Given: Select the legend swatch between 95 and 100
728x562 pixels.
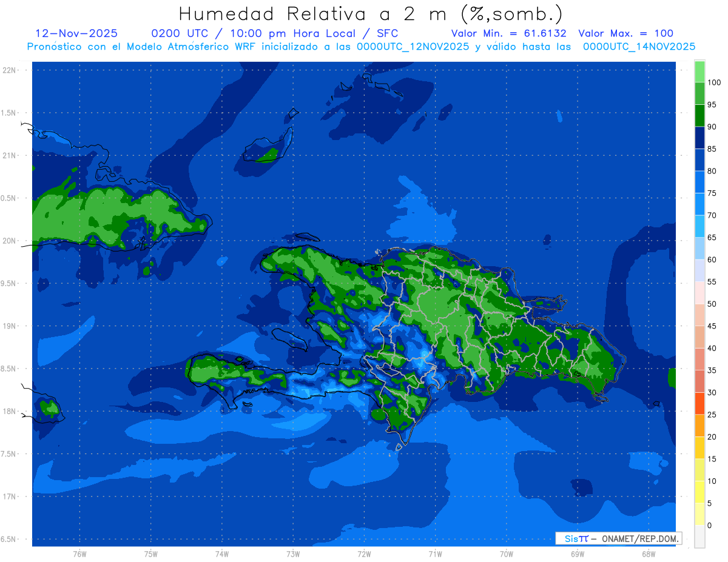Looking at the screenshot, I should (x=699, y=93).
